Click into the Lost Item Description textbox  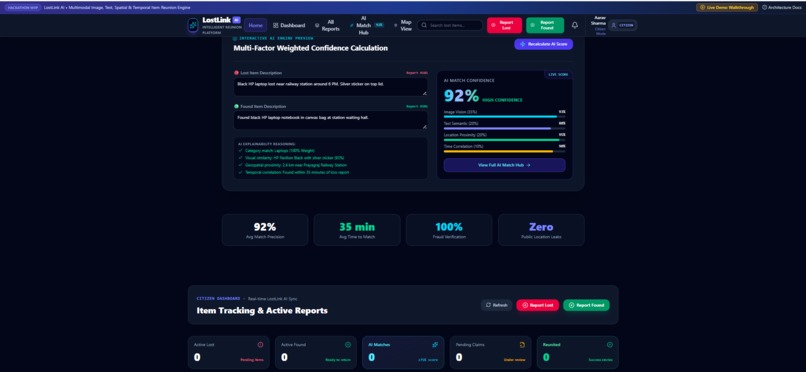[x=331, y=87]
